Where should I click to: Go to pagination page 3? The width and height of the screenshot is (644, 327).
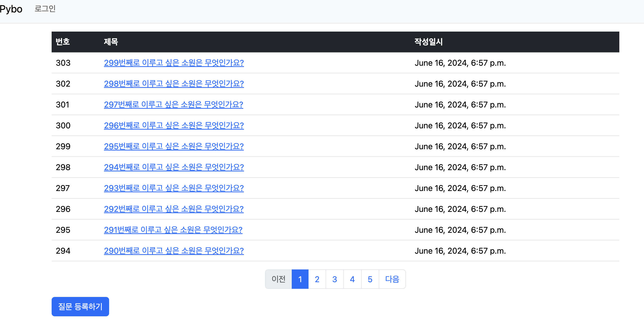[x=335, y=279]
